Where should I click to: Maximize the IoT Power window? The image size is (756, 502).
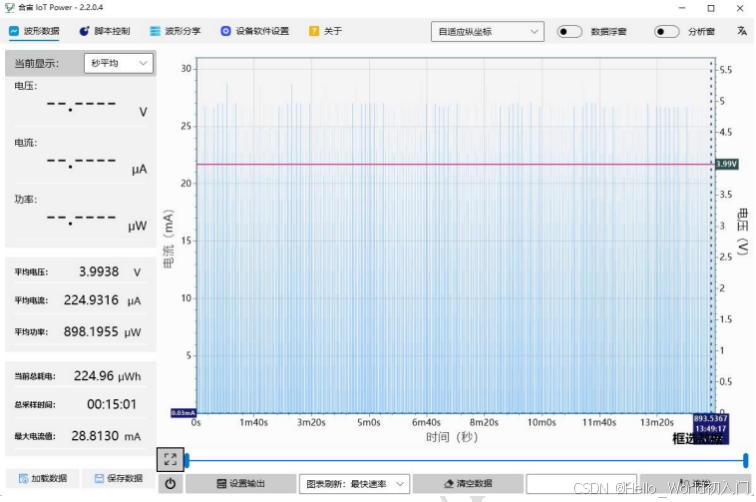tap(711, 8)
